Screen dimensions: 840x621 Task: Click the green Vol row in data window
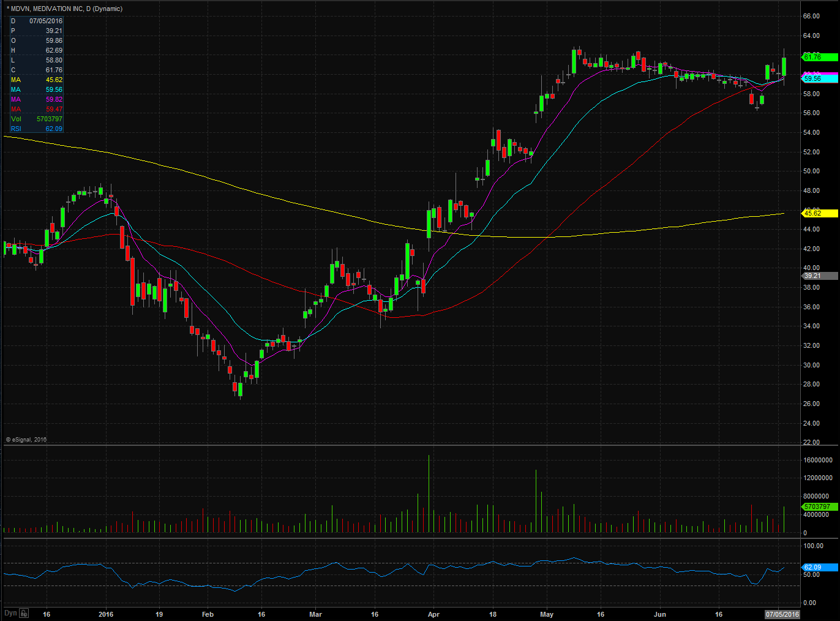(37, 119)
